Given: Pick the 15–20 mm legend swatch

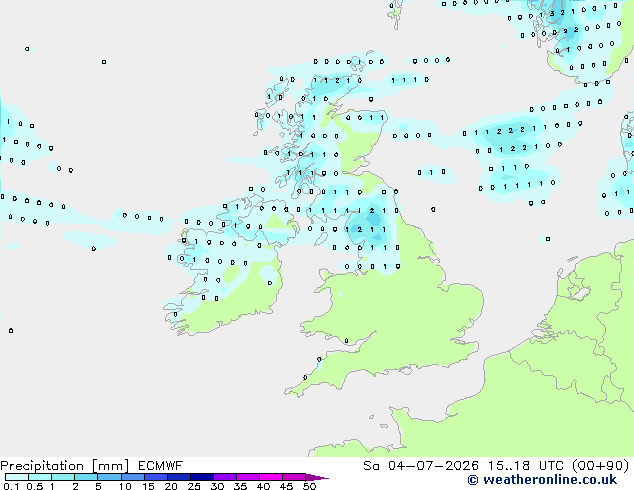Looking at the screenshot, I should [x=156, y=477].
